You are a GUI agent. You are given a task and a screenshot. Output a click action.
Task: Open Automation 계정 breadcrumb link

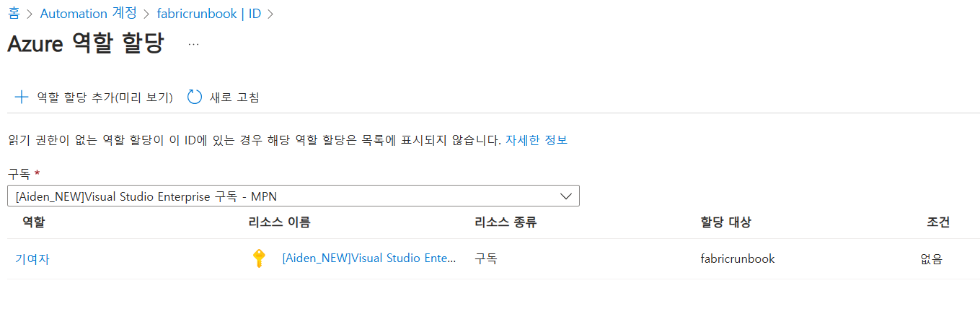[87, 14]
